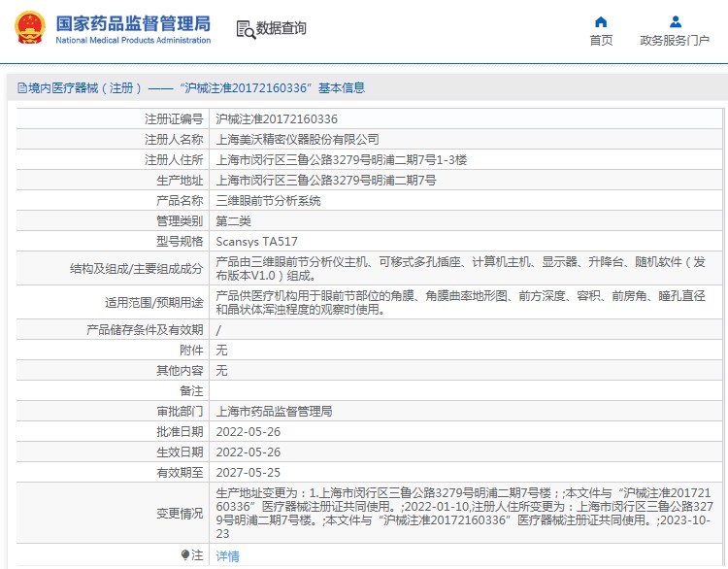Select expiry date 2027-05-25
Image resolution: width=728 pixels, height=569 pixels.
(x=248, y=473)
